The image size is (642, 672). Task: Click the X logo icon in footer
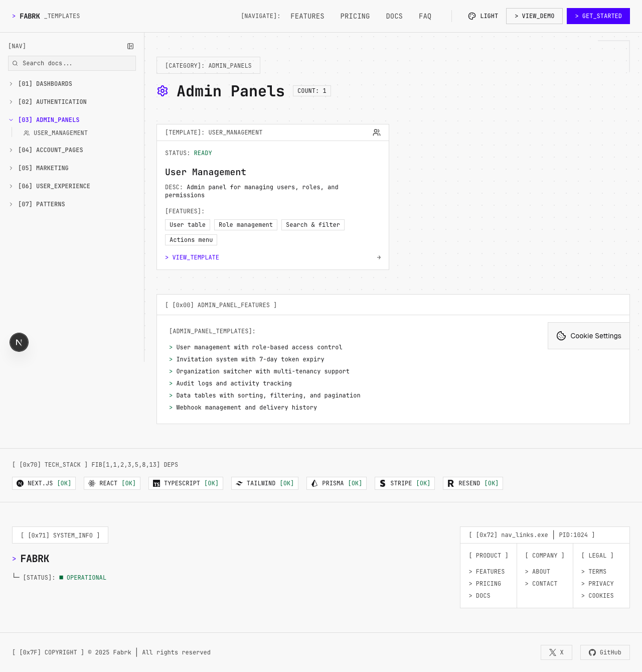553,652
